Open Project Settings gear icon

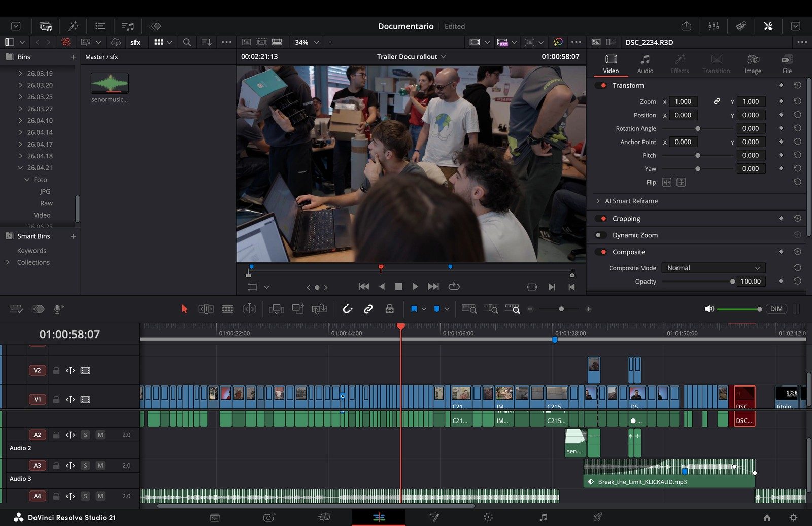[793, 518]
